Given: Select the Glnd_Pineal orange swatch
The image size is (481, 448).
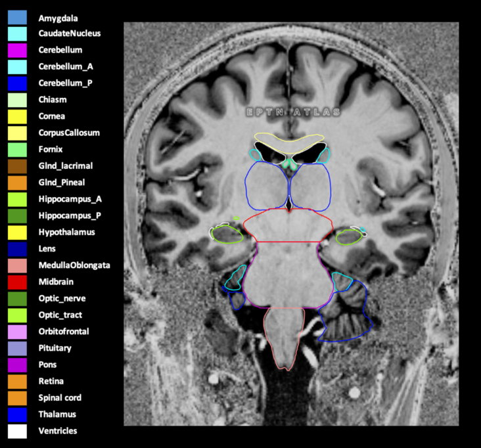Looking at the screenshot, I should coord(17,183).
